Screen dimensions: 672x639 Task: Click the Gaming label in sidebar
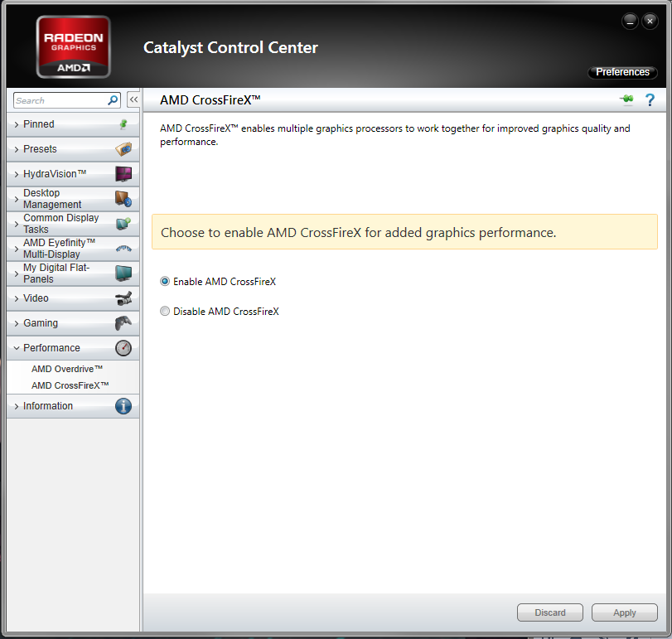pos(41,322)
